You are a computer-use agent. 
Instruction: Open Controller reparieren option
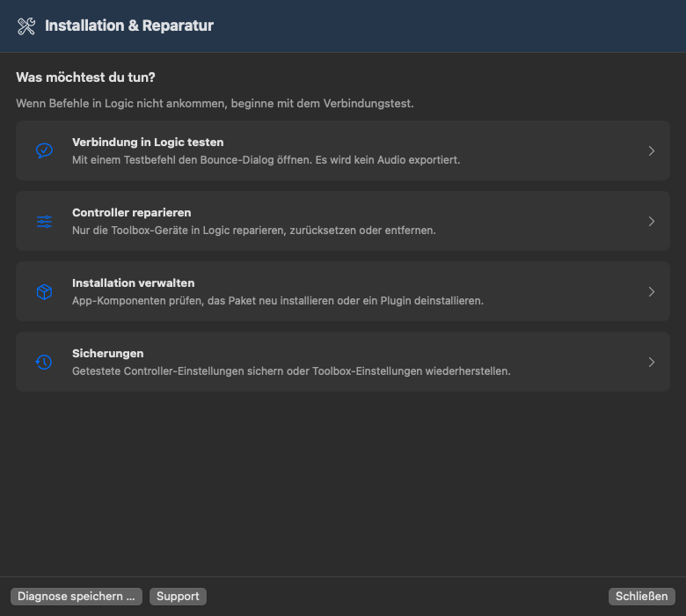(x=343, y=221)
